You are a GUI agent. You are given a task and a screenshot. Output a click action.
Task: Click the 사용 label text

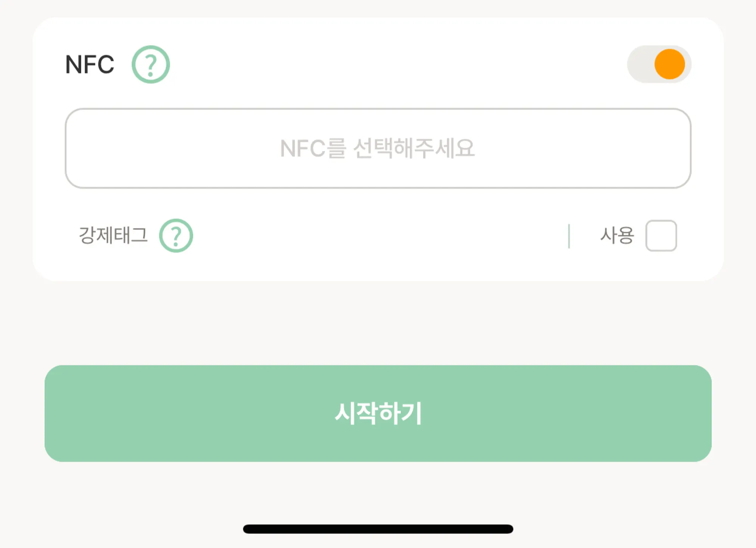617,236
